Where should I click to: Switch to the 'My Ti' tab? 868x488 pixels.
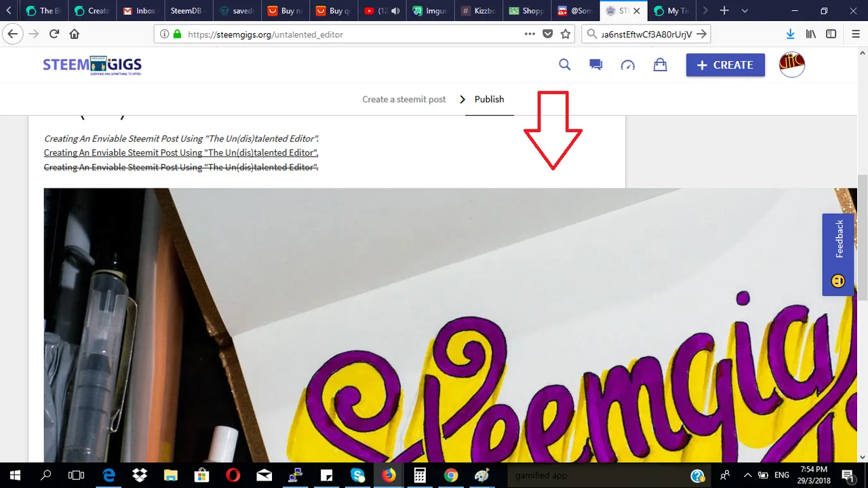click(x=671, y=11)
